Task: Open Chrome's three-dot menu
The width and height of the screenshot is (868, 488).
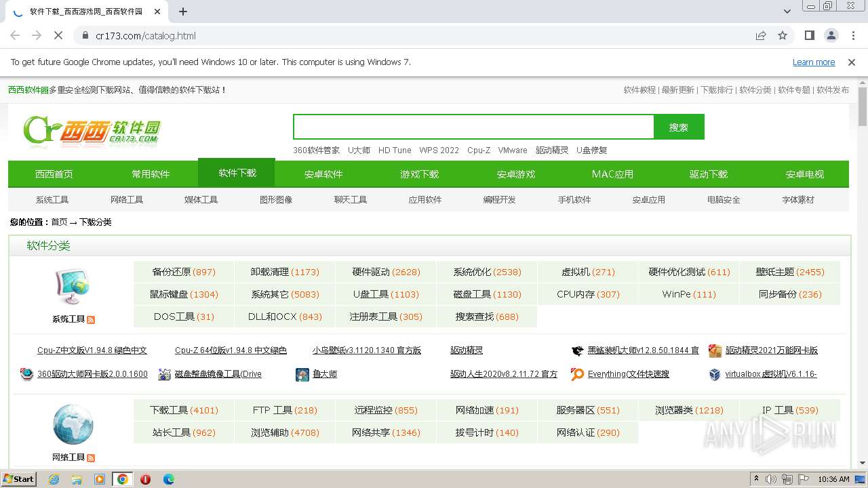Action: [x=852, y=35]
